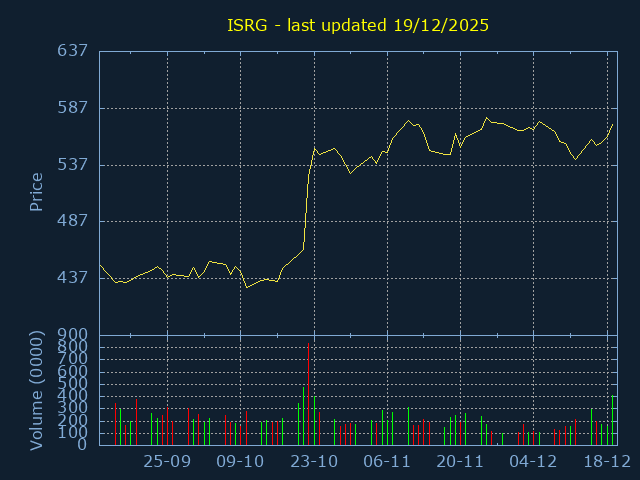Click the tallest red volume bar
The width and height of the screenshot is (640, 480).
(x=308, y=395)
